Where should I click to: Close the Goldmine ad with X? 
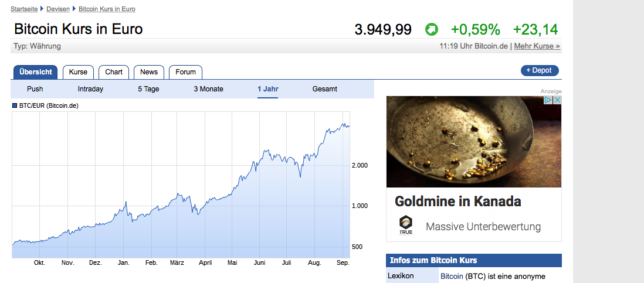click(x=557, y=100)
